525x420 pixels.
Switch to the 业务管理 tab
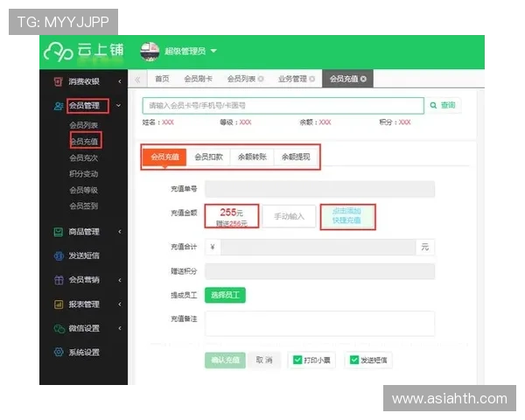[x=292, y=79]
